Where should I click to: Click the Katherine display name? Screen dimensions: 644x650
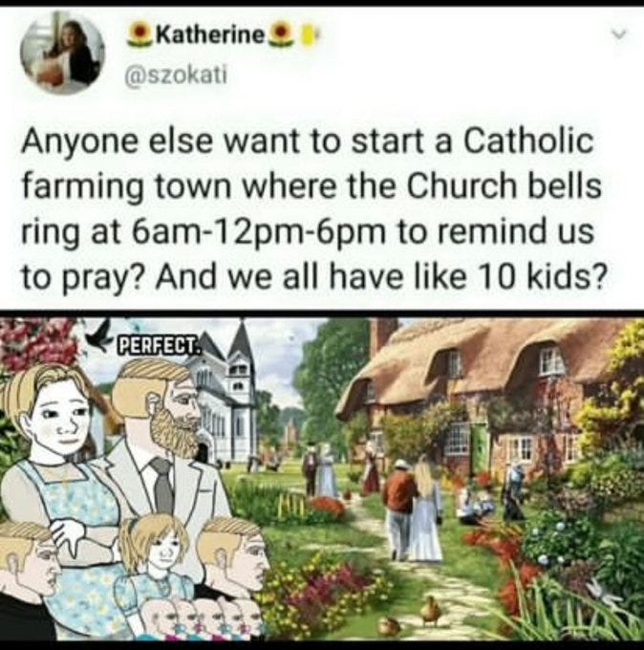[x=211, y=36]
